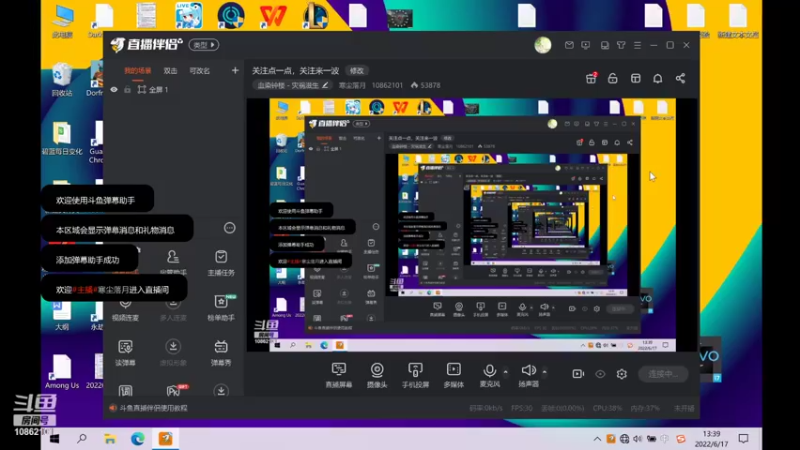Viewport: 800px width, 450px height.
Task: Open File Explorer from taskbar
Action: click(110, 439)
